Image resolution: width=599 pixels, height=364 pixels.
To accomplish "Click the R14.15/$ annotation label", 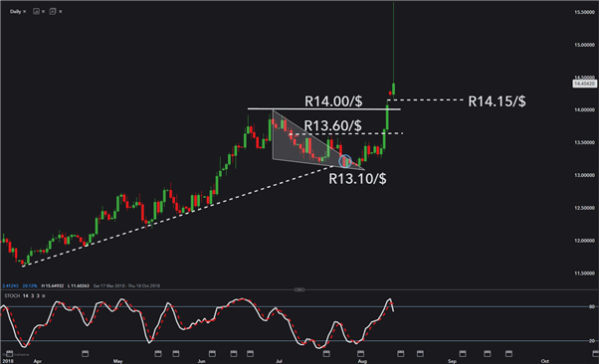I will [497, 101].
